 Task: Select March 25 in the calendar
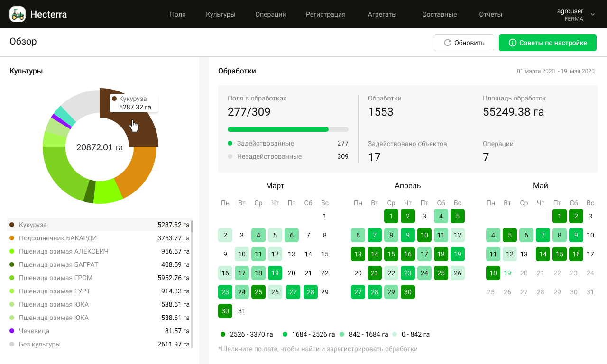(258, 292)
